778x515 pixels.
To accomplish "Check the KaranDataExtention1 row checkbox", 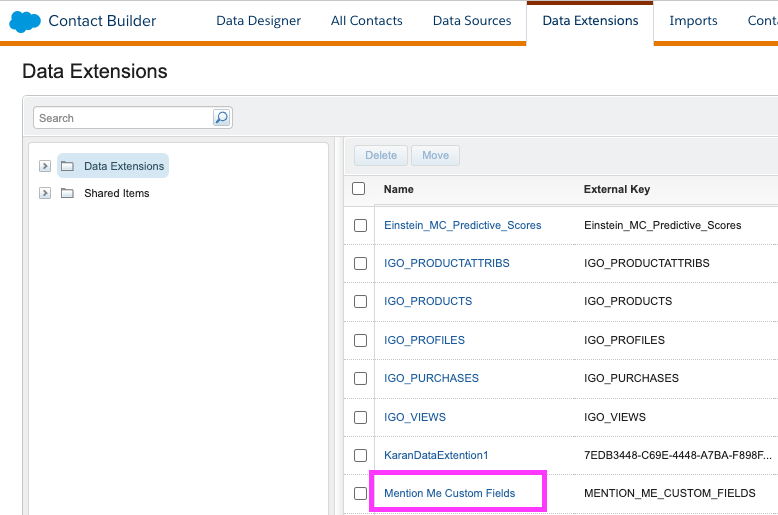I will point(360,455).
